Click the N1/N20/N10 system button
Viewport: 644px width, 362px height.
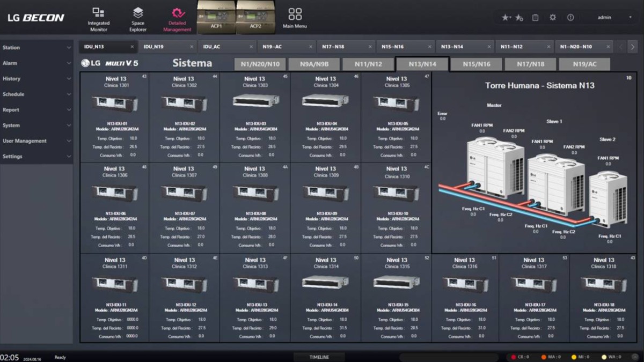(x=260, y=64)
